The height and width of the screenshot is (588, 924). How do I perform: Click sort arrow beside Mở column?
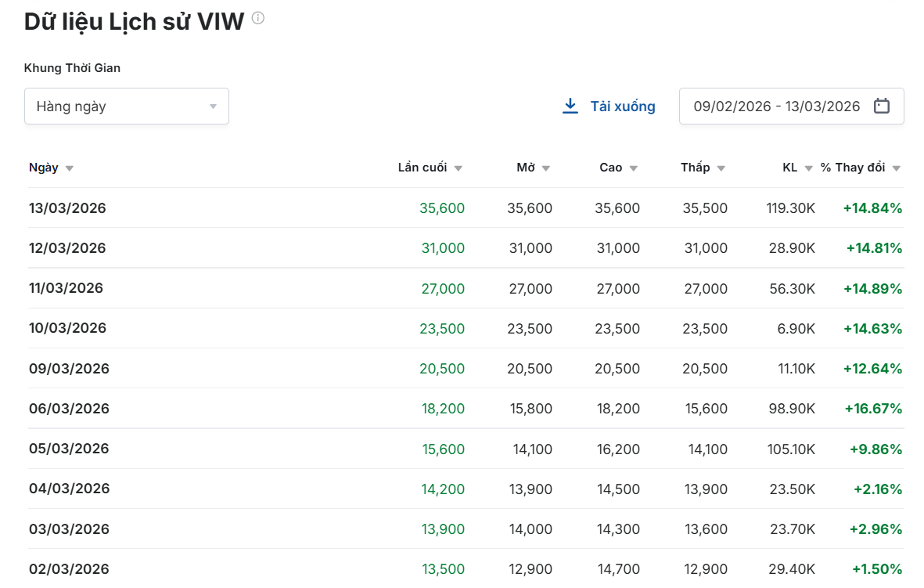(x=546, y=168)
